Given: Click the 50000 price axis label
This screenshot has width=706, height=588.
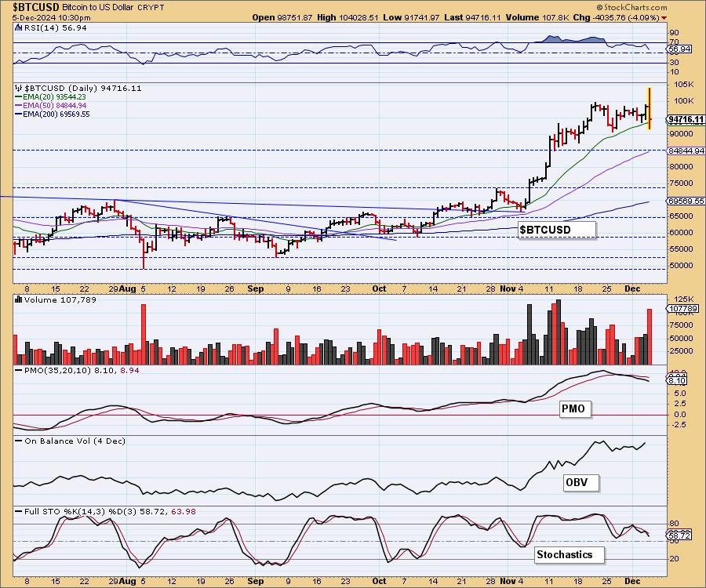Looking at the screenshot, I should (x=681, y=266).
